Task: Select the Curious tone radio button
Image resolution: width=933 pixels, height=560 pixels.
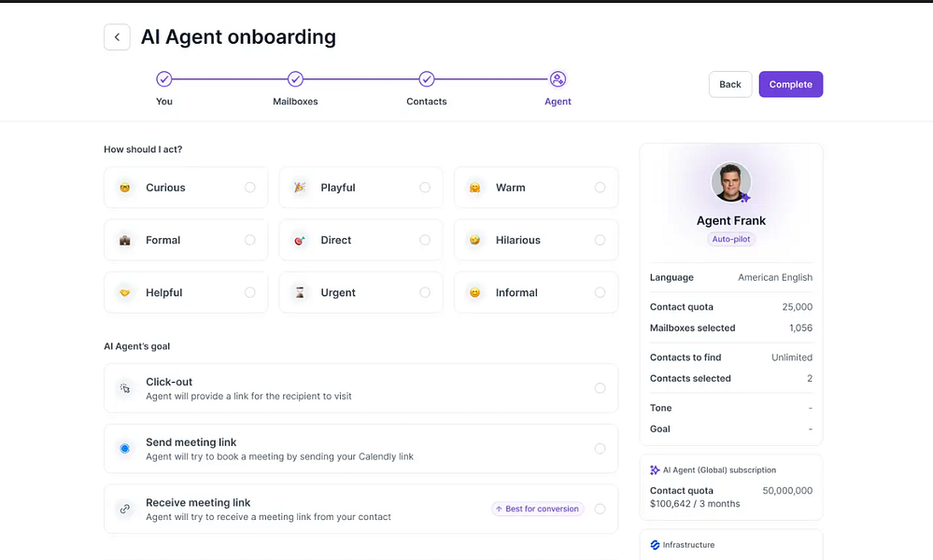Action: [250, 188]
